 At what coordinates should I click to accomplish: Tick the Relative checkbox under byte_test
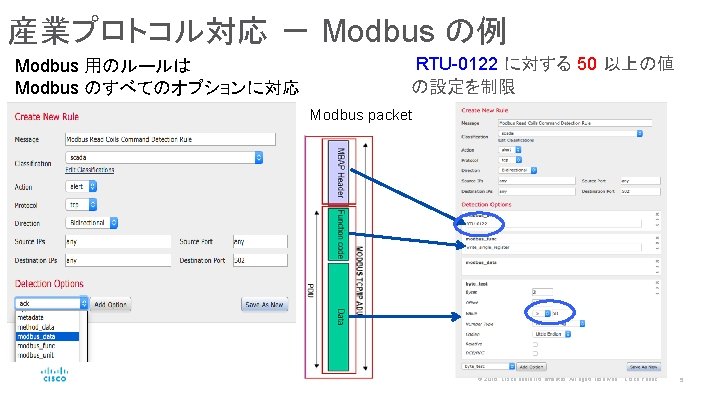tap(535, 344)
